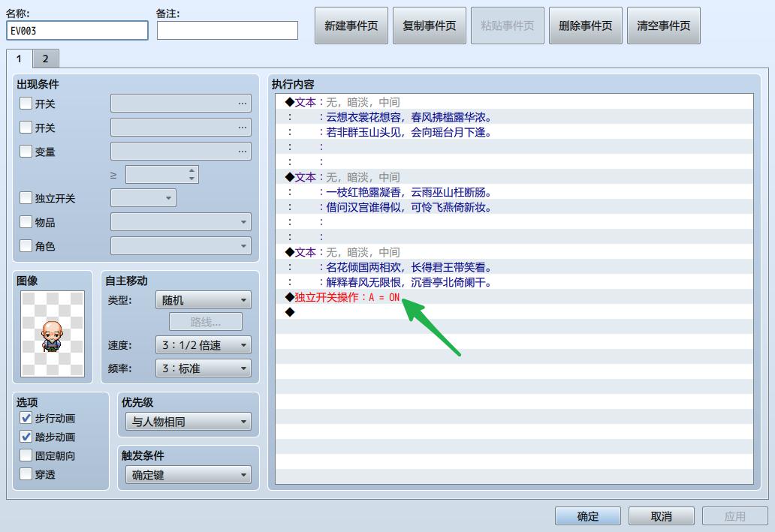Open the 物品 selection dropdown
This screenshot has height=532, width=775.
point(181,222)
